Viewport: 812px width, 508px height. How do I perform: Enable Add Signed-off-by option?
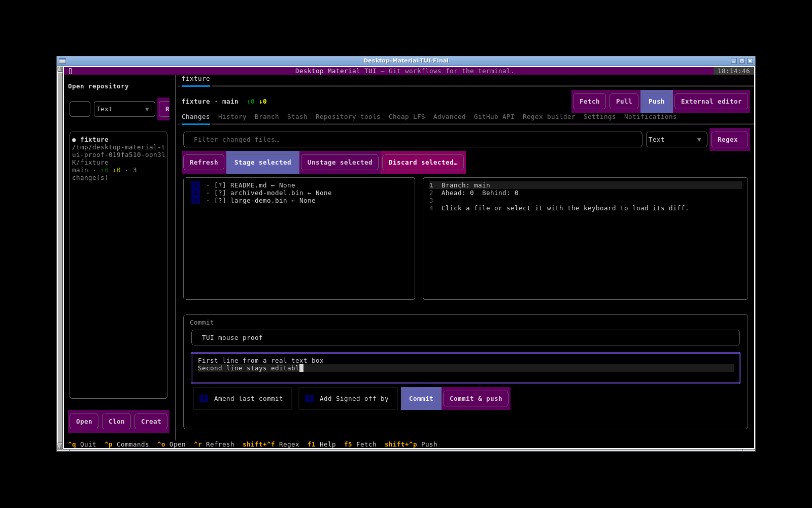[348, 399]
